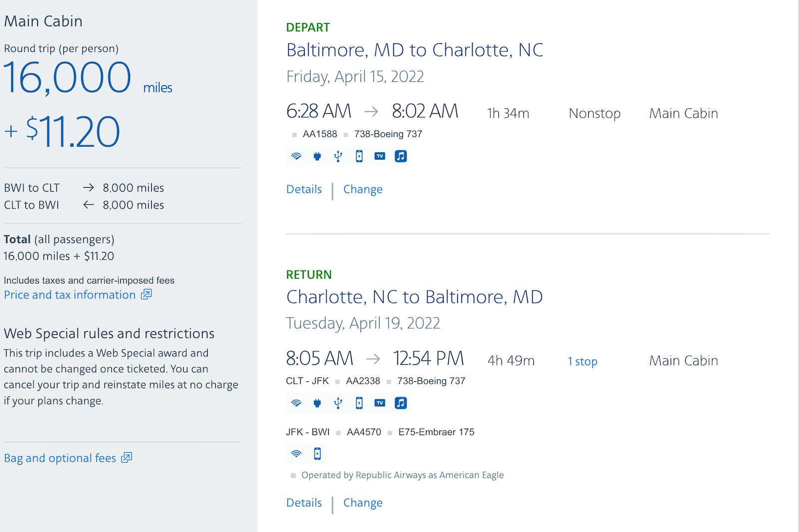Click the Wi-Fi icon on the JFK-BWI segment
This screenshot has height=532, width=799.
tap(296, 454)
